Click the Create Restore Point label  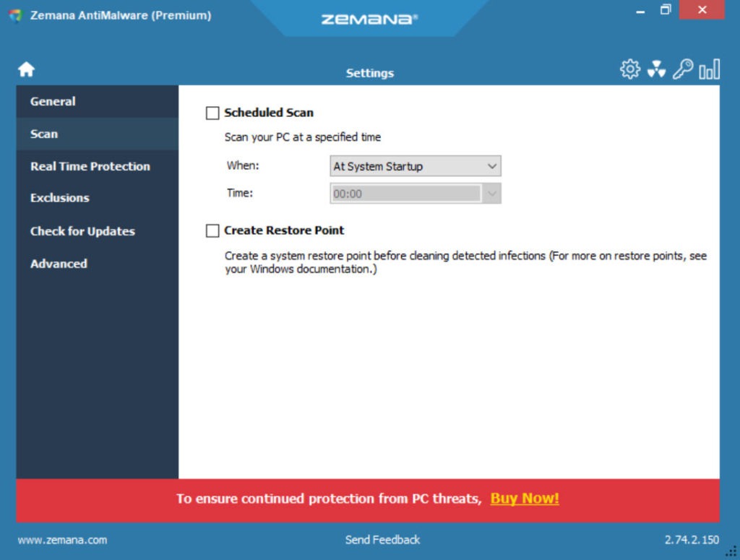[x=284, y=231]
